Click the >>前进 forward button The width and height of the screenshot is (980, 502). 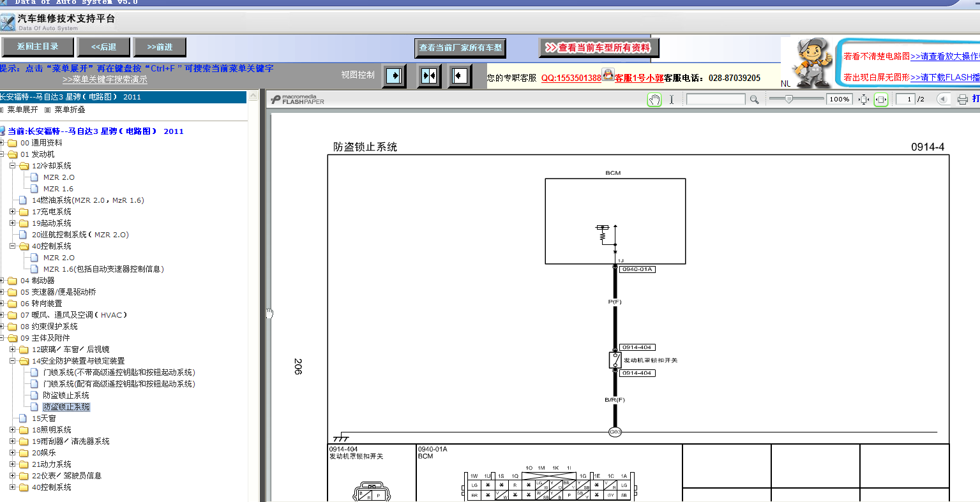click(x=160, y=47)
